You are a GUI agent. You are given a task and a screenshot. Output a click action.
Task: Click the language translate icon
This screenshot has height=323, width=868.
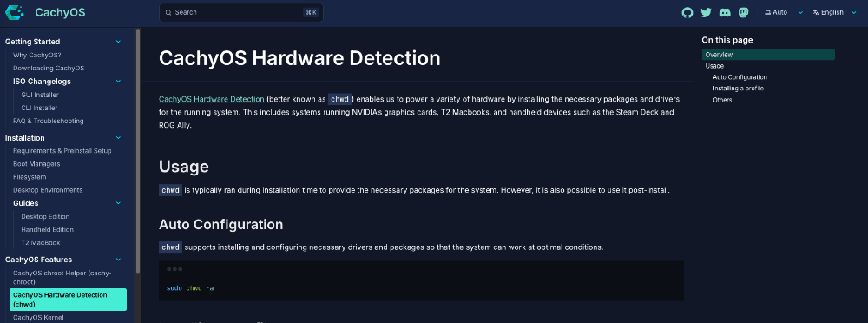point(815,12)
